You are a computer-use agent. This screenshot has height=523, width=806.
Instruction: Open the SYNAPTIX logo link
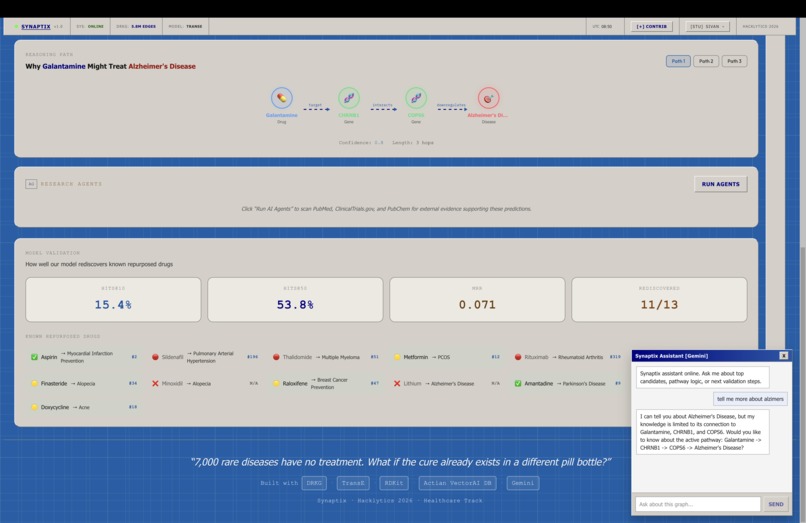click(35, 26)
